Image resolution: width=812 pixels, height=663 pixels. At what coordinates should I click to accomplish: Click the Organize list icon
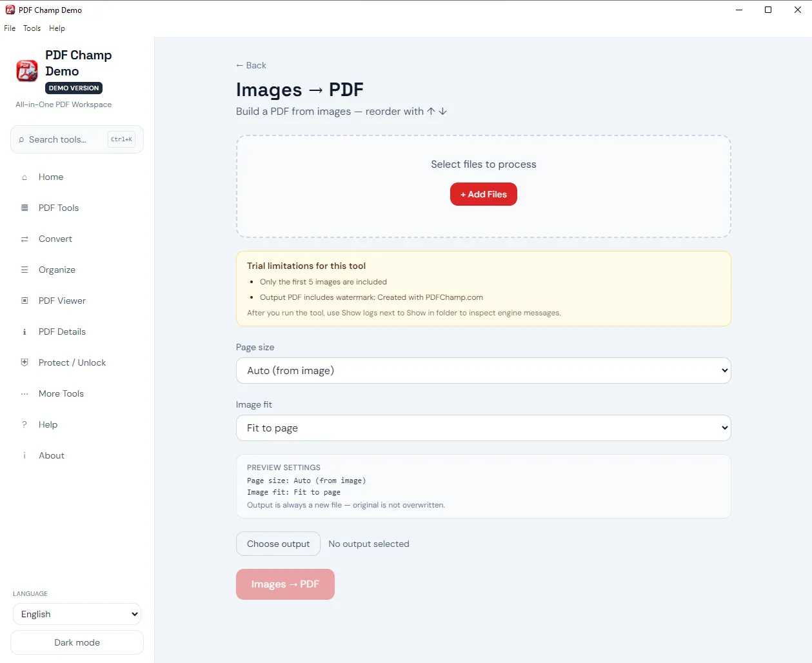point(25,270)
